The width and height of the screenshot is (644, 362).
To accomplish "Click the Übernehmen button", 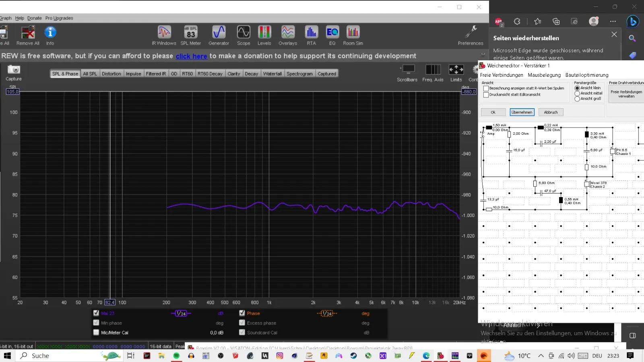I will 522,112.
